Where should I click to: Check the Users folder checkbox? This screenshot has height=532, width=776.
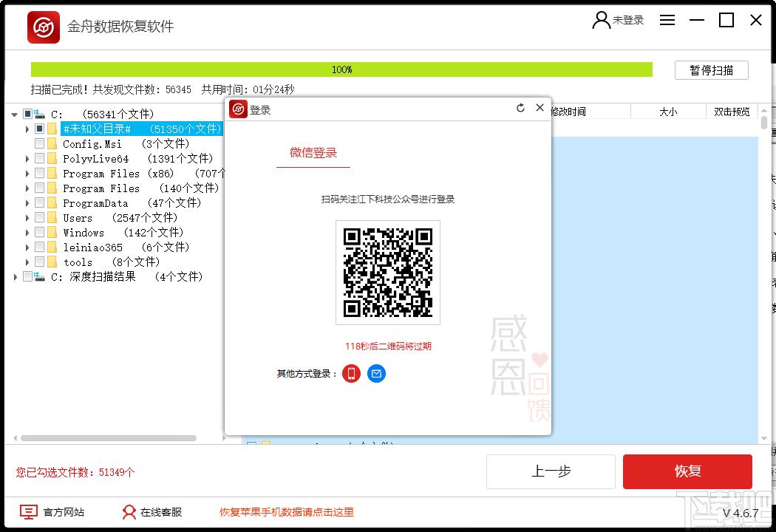[40, 217]
